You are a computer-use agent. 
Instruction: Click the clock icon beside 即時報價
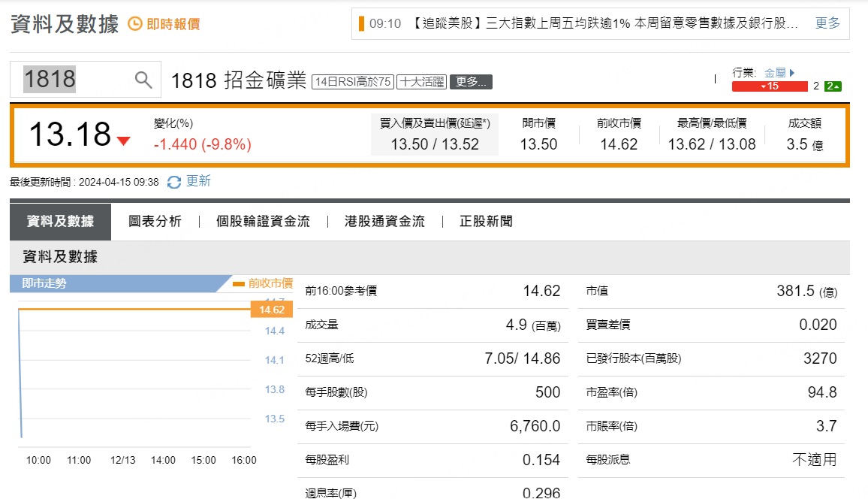134,24
